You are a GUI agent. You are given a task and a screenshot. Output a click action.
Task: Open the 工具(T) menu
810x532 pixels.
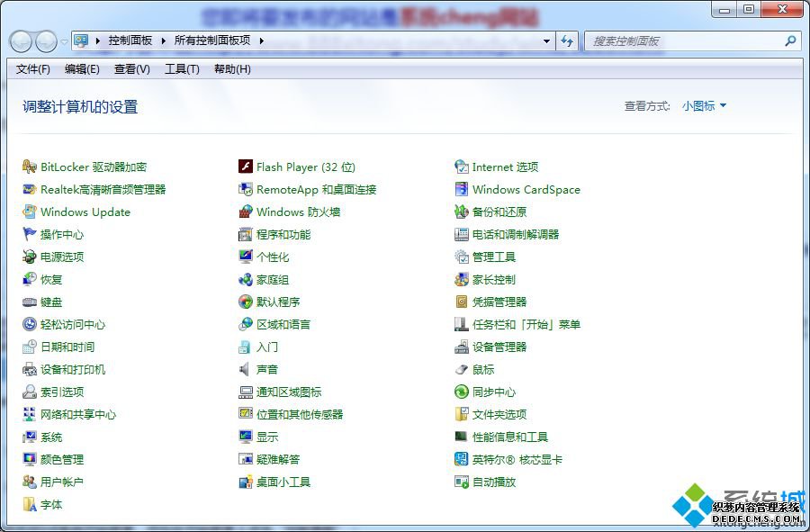point(182,69)
